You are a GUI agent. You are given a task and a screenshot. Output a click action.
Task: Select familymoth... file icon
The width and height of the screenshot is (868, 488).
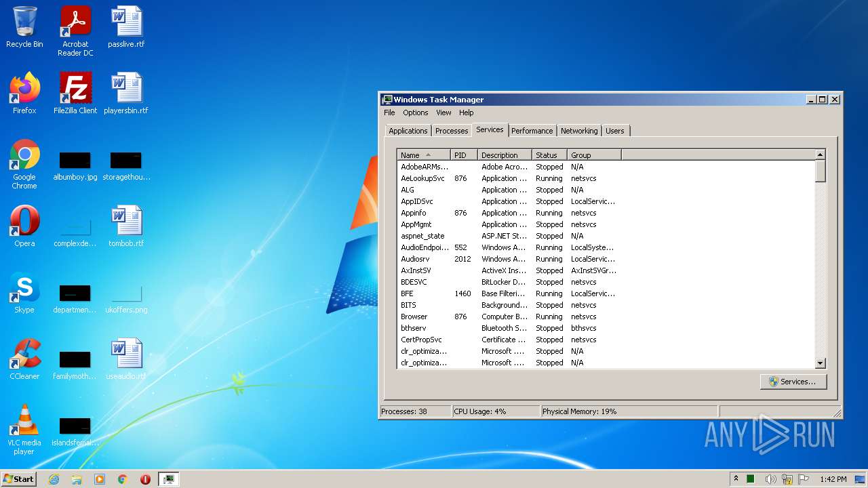[75, 365]
